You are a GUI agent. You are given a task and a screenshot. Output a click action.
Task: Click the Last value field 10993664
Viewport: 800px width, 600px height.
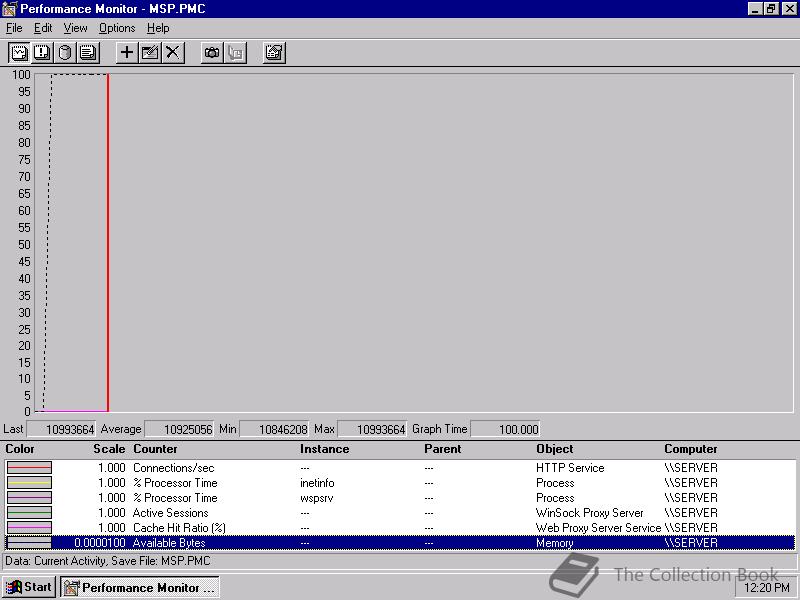[x=61, y=429]
